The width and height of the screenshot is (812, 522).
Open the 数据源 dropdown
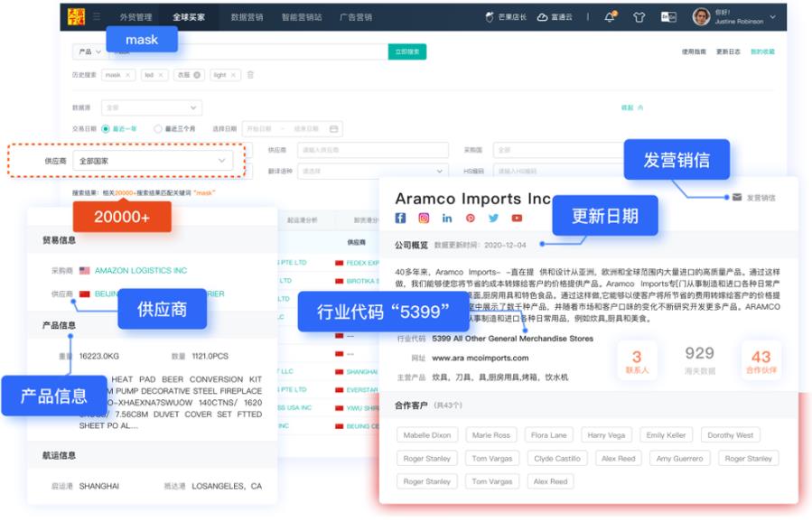(152, 107)
